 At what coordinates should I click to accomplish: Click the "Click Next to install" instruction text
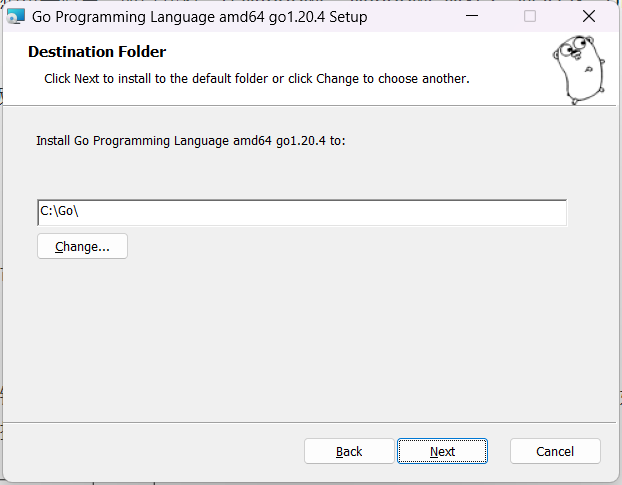click(x=257, y=79)
